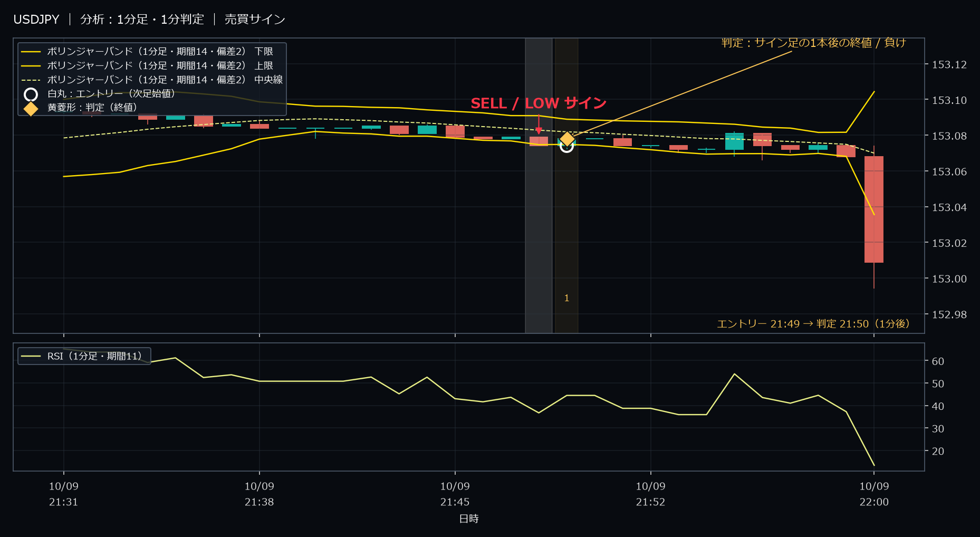Select the large red candle at 22:00
The width and height of the screenshot is (980, 537).
point(874,209)
